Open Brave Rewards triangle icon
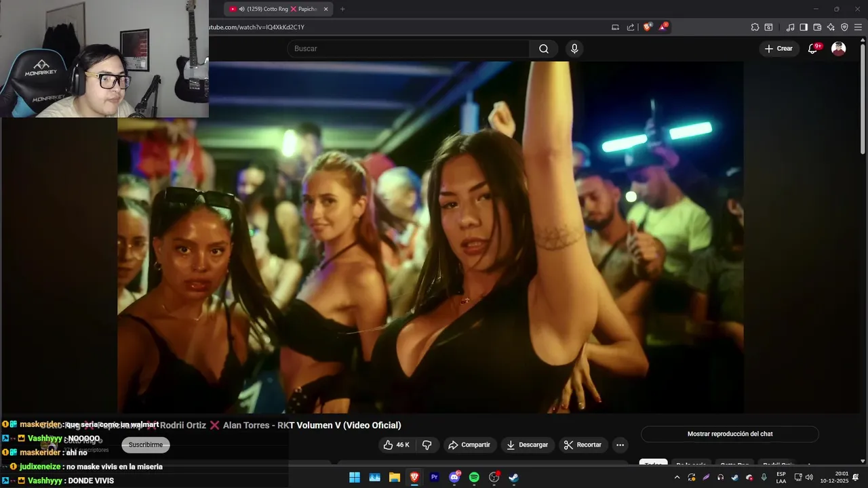 pyautogui.click(x=665, y=27)
